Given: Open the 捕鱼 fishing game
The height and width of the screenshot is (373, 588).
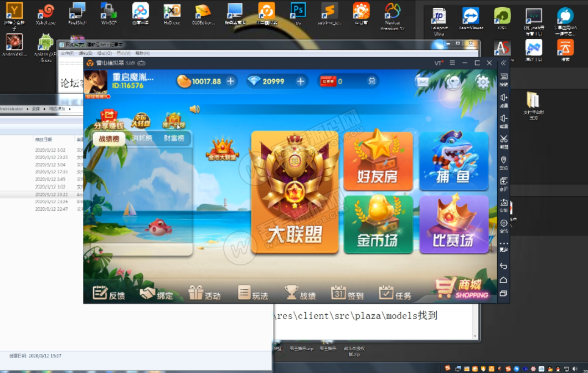Looking at the screenshot, I should point(454,161).
